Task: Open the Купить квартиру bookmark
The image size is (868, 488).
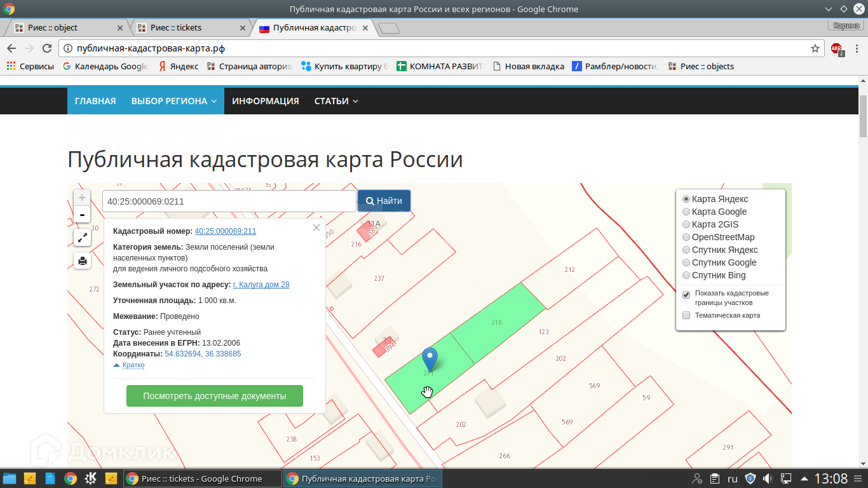Action: 344,66
